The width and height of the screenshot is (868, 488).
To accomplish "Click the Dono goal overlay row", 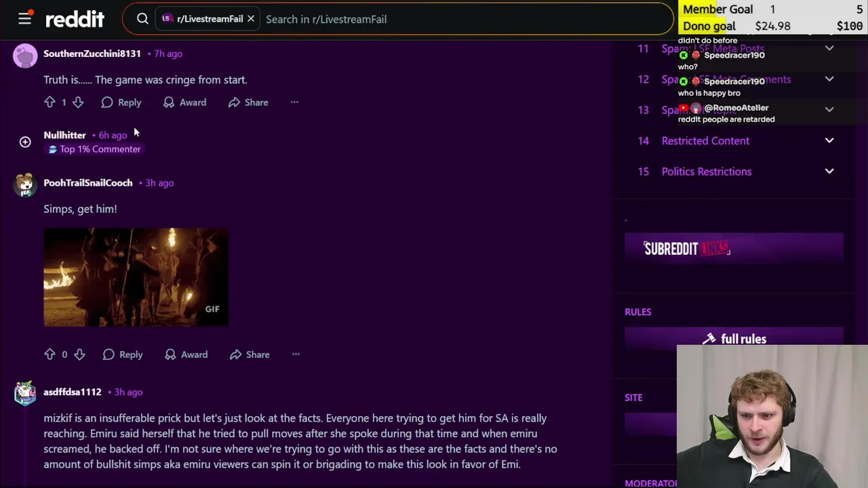I will pos(772,26).
